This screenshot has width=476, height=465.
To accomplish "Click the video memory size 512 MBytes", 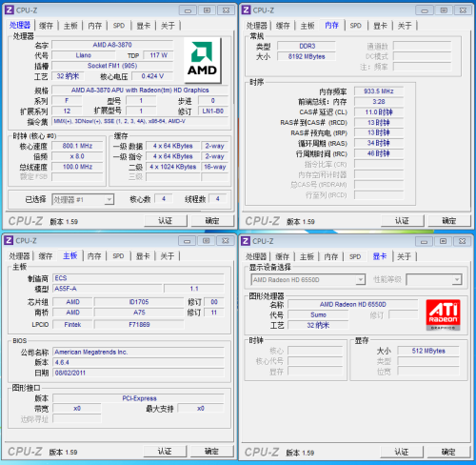I will click(x=428, y=351).
